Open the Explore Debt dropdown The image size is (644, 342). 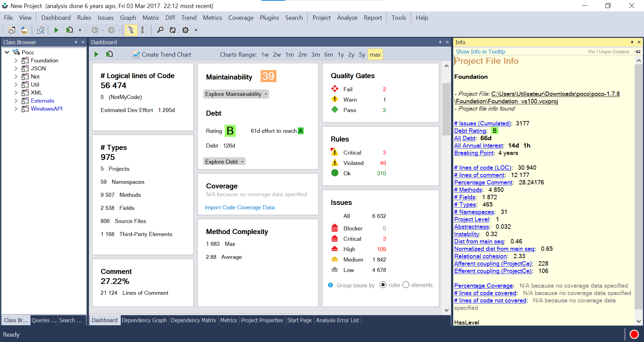(x=224, y=162)
